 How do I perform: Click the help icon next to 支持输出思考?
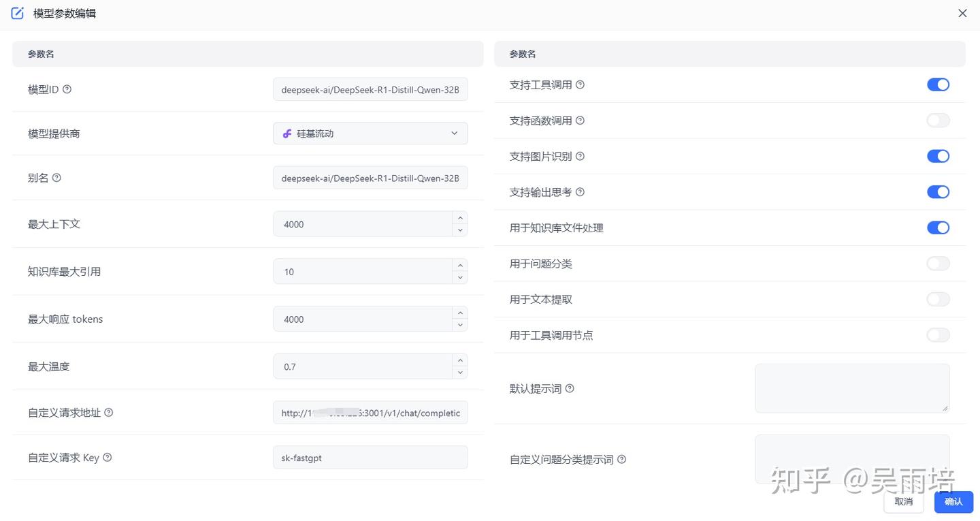[579, 191]
